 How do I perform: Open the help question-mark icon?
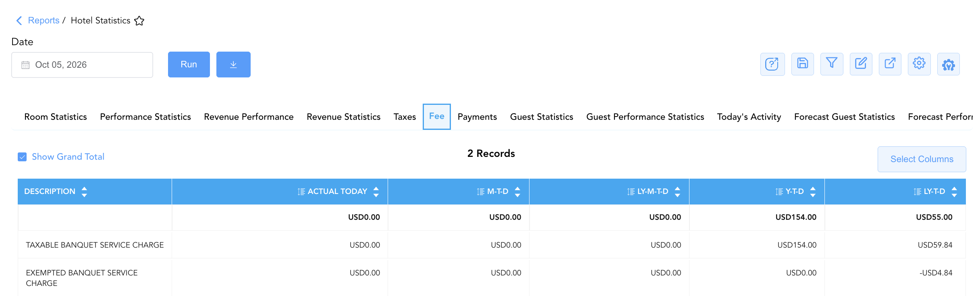772,64
